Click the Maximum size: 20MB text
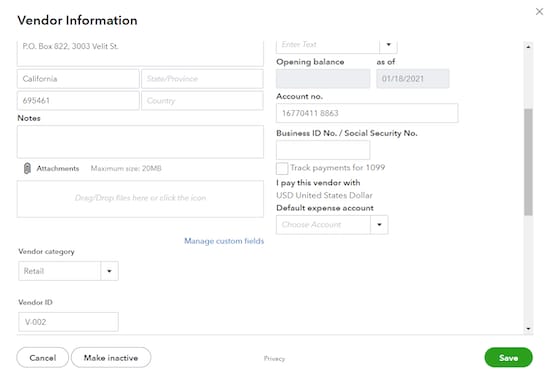This screenshot has width=550, height=385. tap(126, 168)
